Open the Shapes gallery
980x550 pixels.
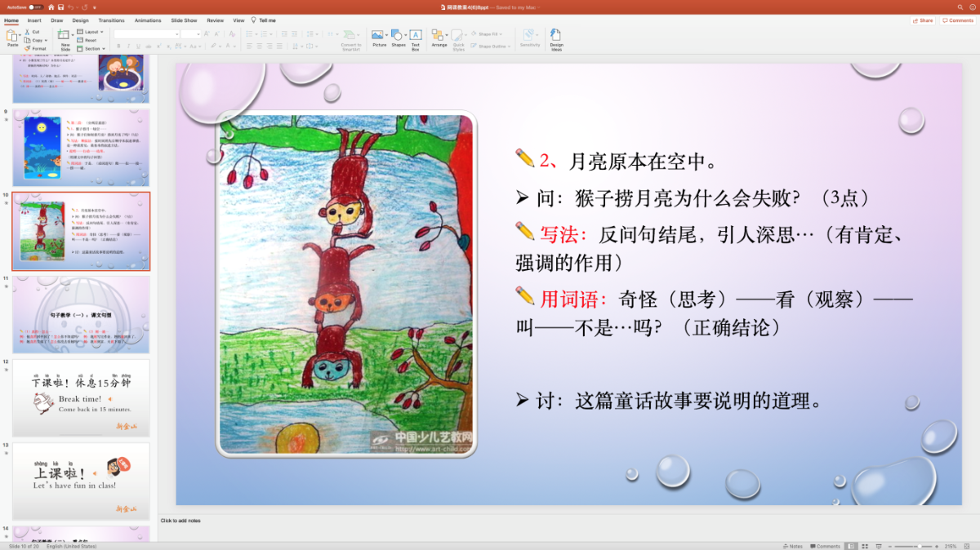pos(398,38)
